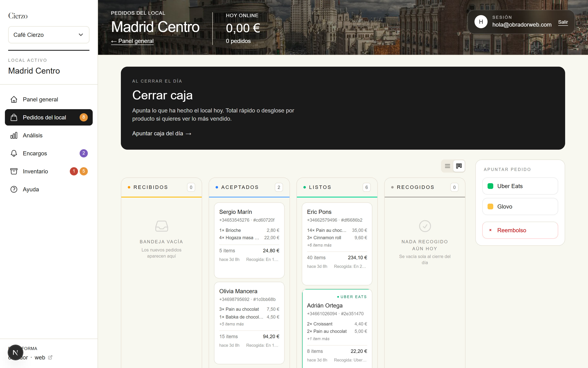
Task: Click the 234,10 € total
Action: 357,258
